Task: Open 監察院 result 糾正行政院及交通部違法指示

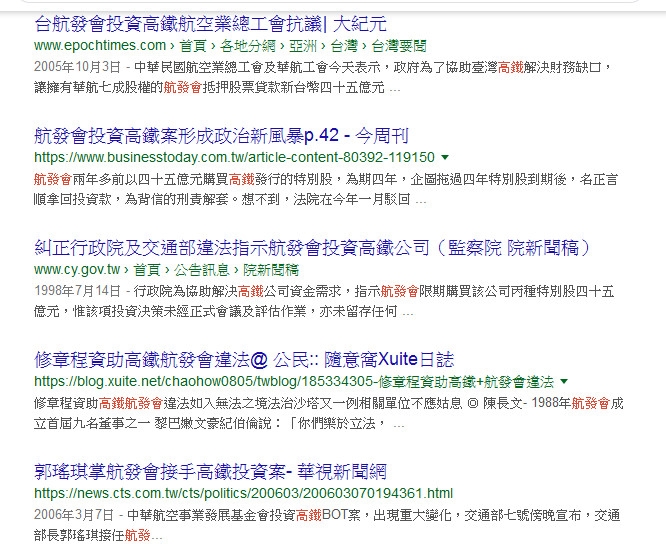Action: click(312, 248)
